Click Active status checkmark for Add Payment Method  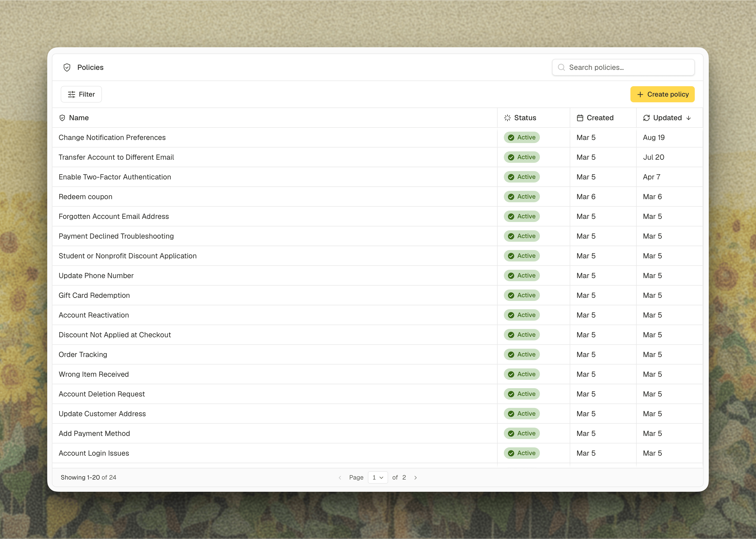[511, 433]
